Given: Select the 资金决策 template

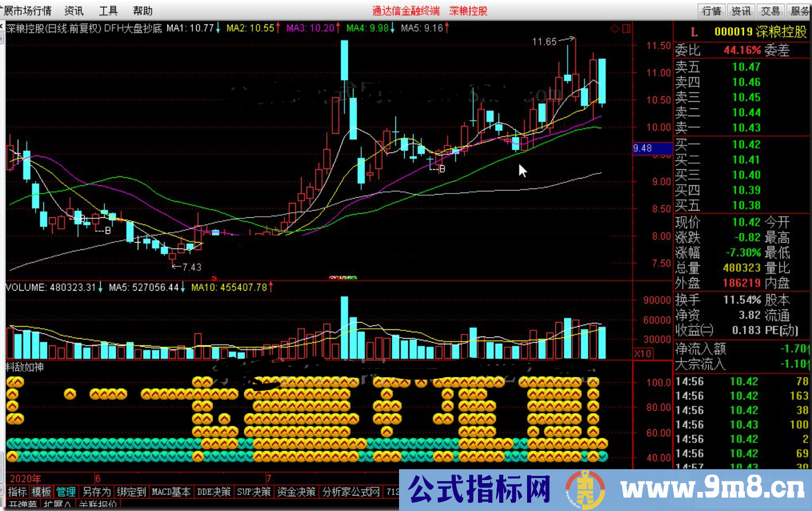Looking at the screenshot, I should [296, 492].
